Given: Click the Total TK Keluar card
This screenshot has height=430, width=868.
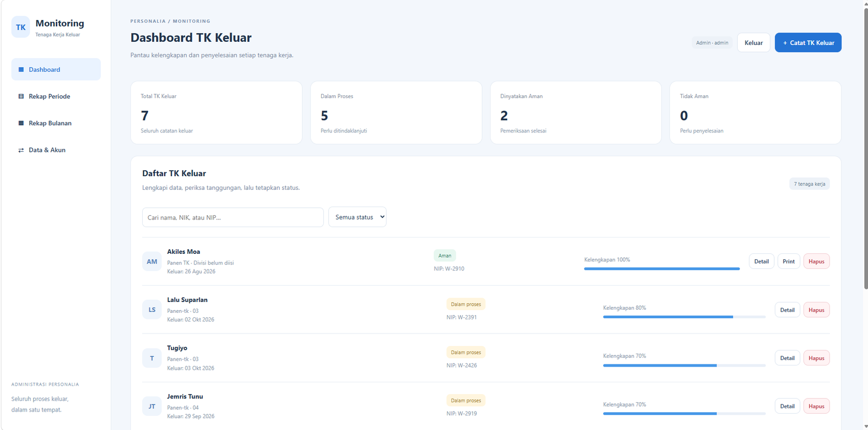Looking at the screenshot, I should pyautogui.click(x=216, y=113).
